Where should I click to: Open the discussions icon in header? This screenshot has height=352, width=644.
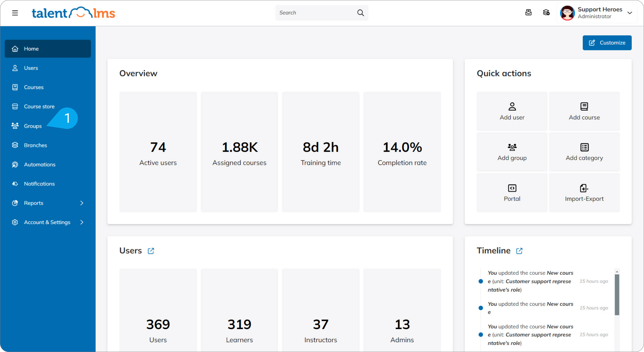coord(546,13)
